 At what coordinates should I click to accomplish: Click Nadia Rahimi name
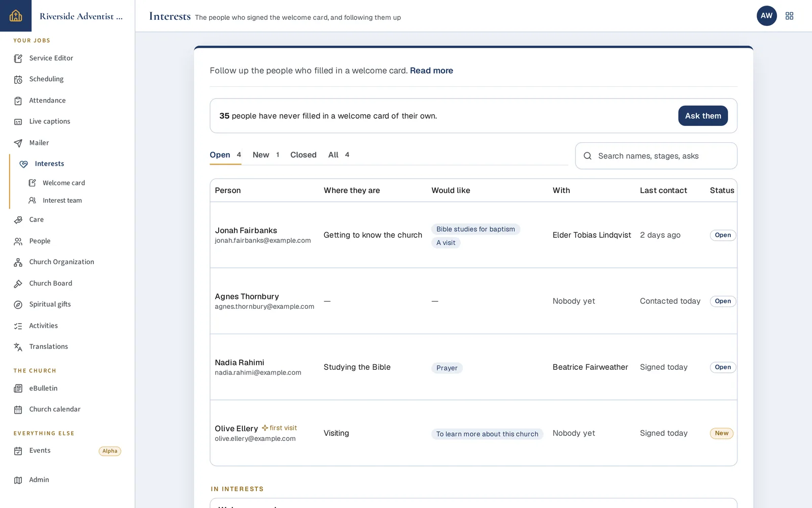tap(240, 363)
